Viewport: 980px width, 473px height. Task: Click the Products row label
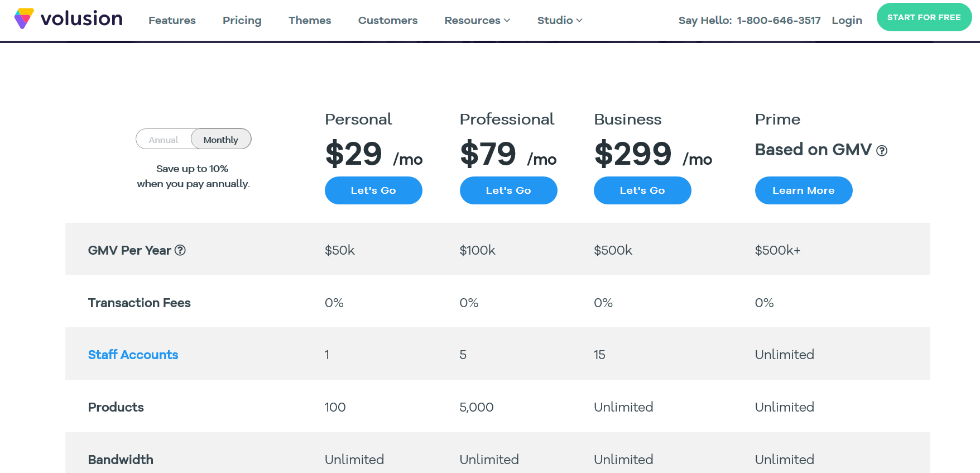click(x=116, y=407)
